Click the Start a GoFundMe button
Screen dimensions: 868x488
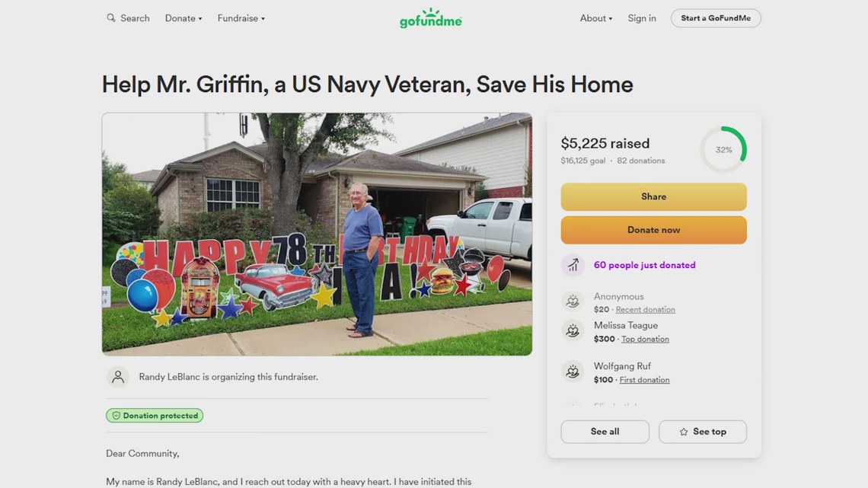coord(716,18)
